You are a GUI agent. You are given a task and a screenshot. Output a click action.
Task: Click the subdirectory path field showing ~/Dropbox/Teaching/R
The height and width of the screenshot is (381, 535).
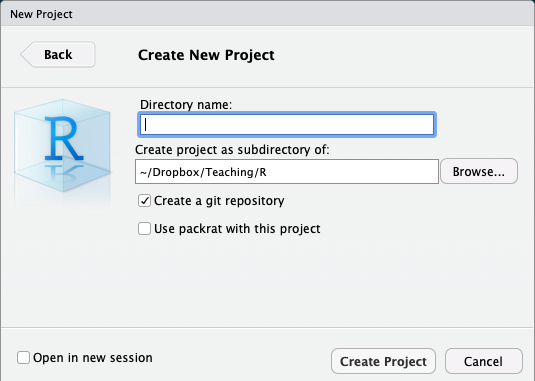pos(287,172)
